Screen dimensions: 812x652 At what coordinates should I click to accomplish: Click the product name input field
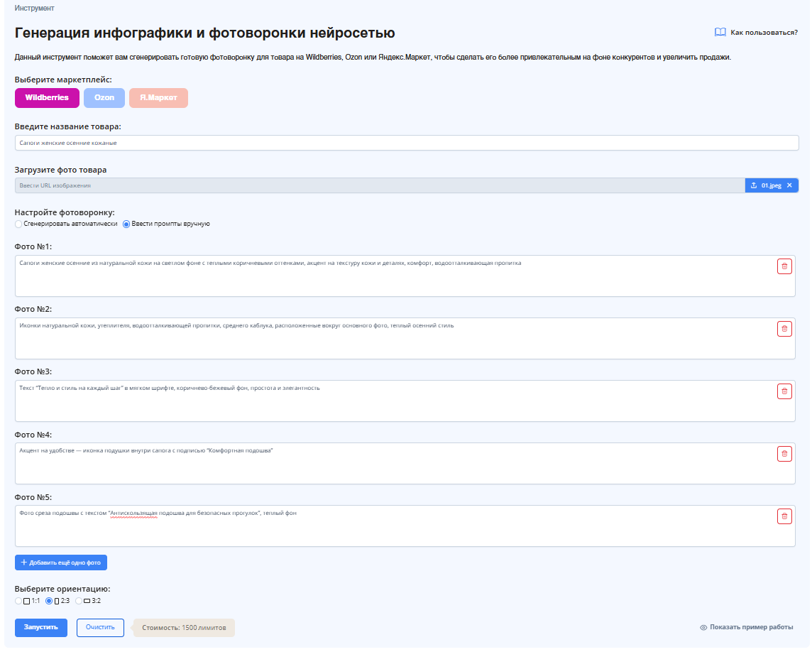click(406, 143)
